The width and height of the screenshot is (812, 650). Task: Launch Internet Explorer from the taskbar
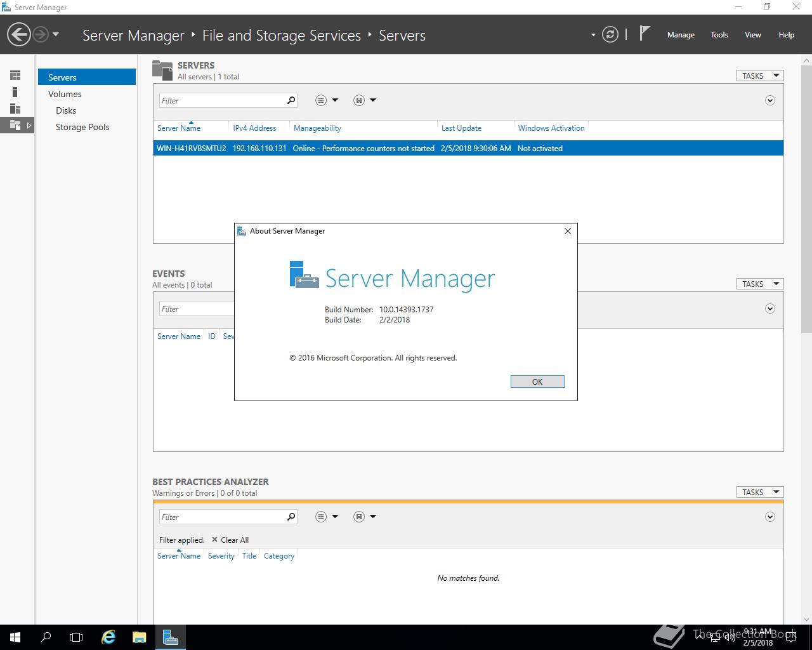[x=109, y=637]
